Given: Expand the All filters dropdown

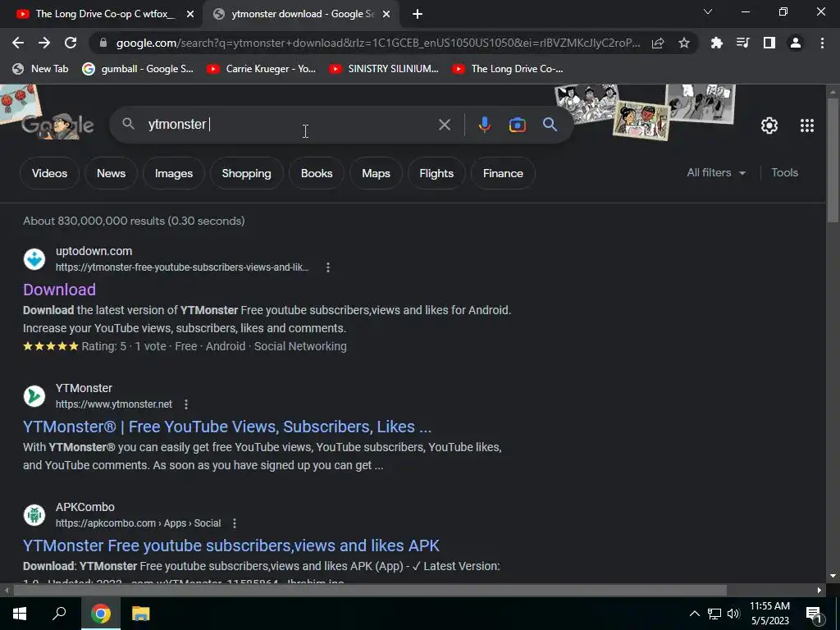Looking at the screenshot, I should pos(716,172).
